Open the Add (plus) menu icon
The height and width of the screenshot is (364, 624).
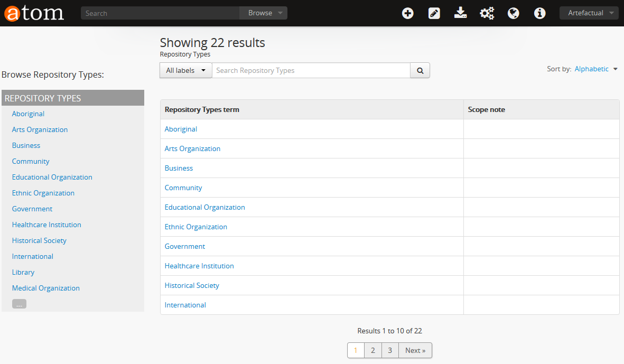point(407,13)
